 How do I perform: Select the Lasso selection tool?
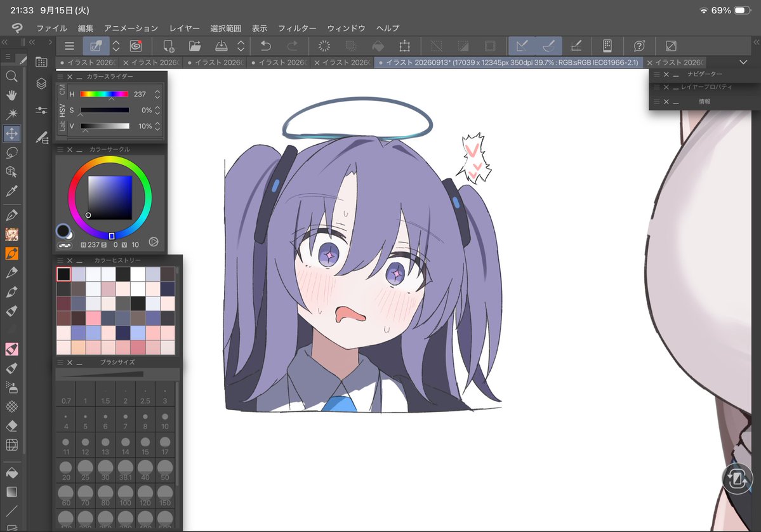(11, 153)
